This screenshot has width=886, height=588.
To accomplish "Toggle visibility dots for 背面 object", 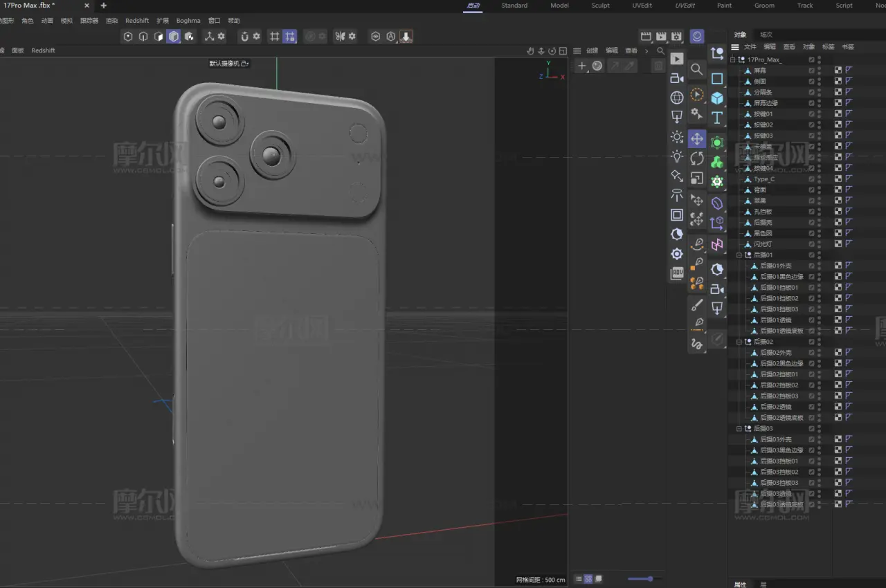I will pos(820,190).
